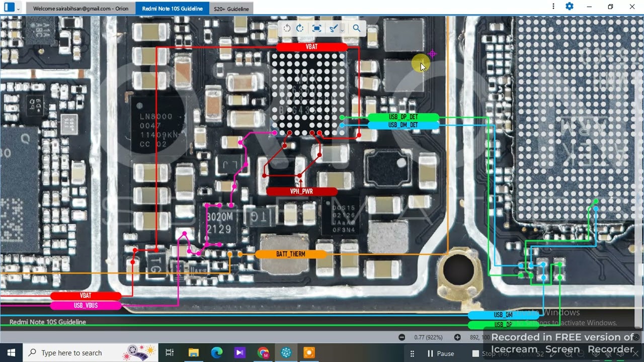Open File Explorer from the taskbar
Image resolution: width=644 pixels, height=362 pixels.
[x=194, y=353]
